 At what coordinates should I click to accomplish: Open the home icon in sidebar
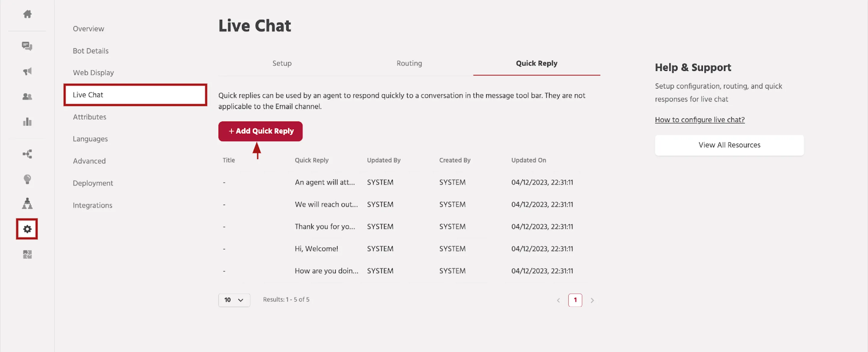point(27,14)
